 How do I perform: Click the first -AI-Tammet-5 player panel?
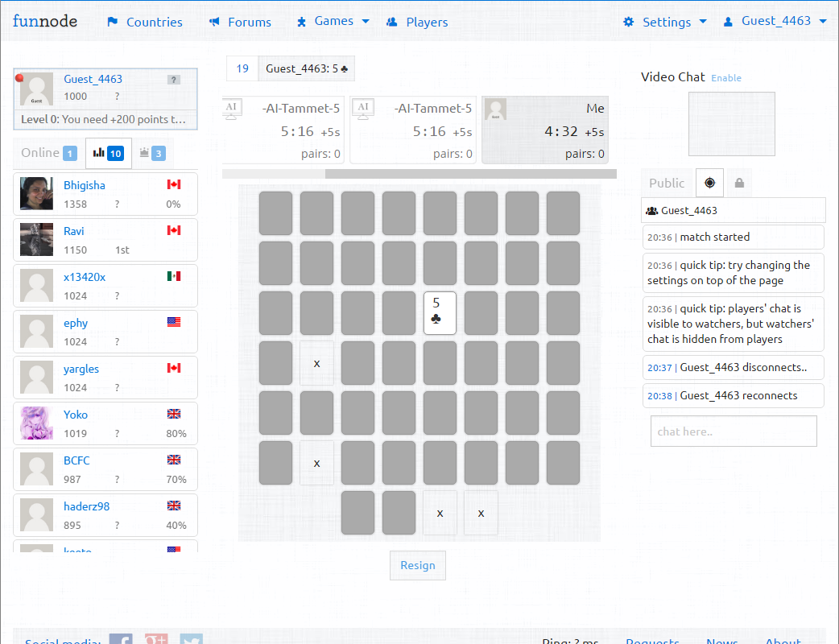[282, 130]
